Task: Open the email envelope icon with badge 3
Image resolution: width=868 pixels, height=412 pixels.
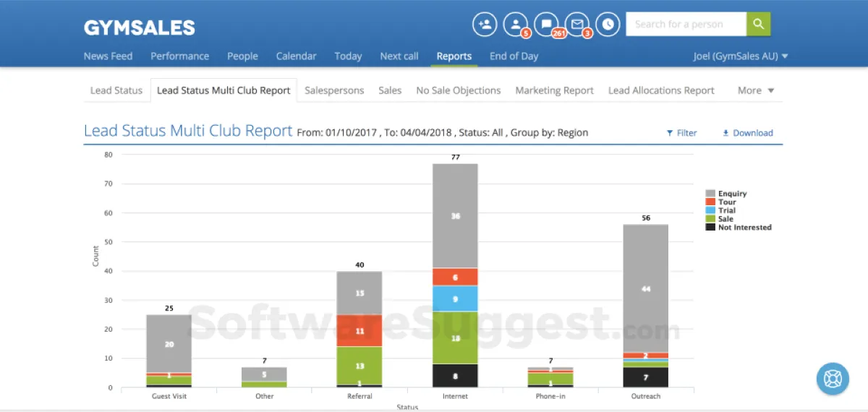Action: pyautogui.click(x=577, y=24)
